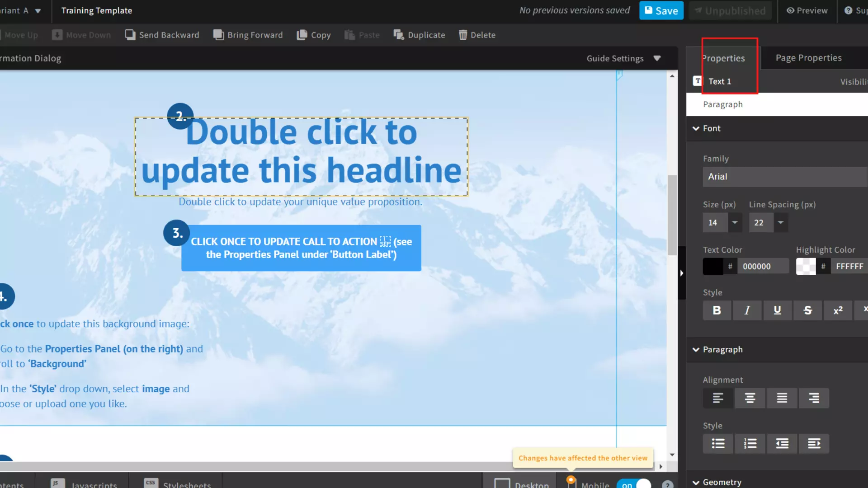The height and width of the screenshot is (488, 868).
Task: Create a numbered list
Action: [x=750, y=443]
